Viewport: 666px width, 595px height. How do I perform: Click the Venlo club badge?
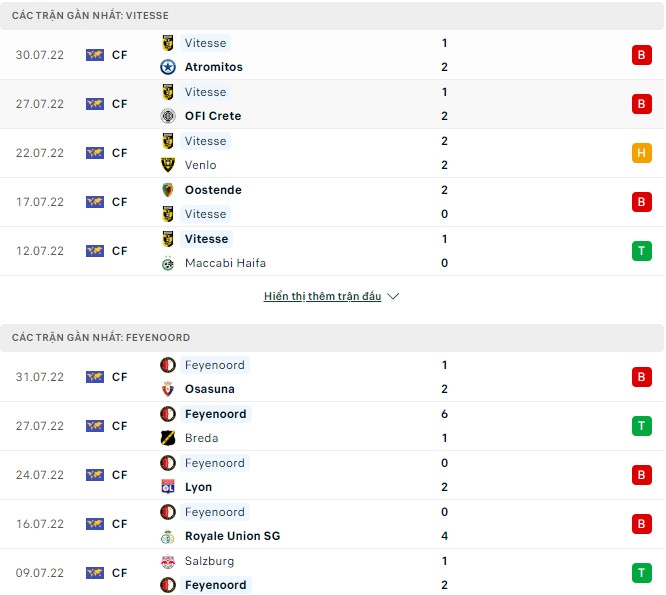pyautogui.click(x=168, y=165)
